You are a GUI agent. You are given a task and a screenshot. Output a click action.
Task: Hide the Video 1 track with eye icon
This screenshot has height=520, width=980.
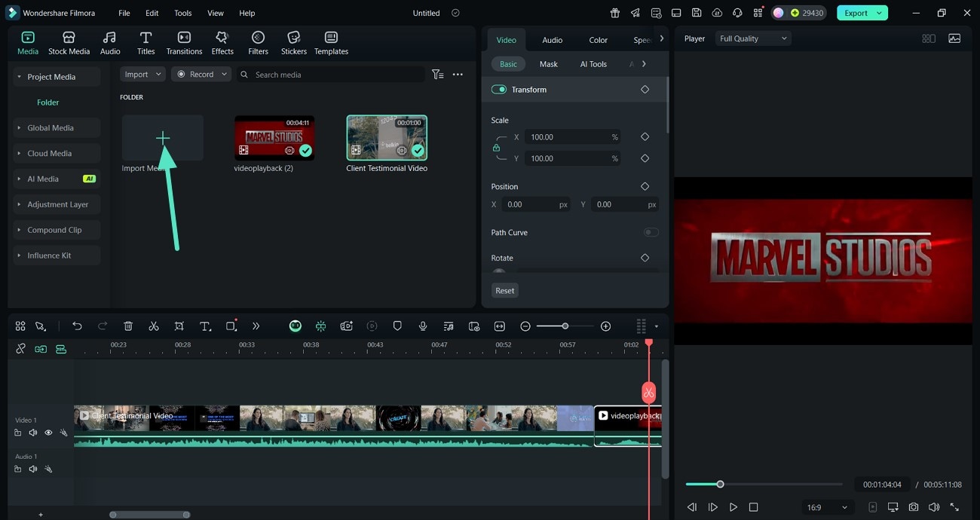tap(48, 433)
